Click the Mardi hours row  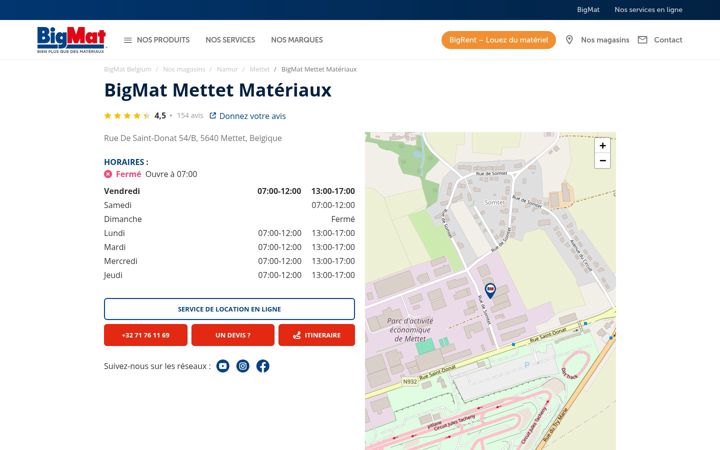229,247
